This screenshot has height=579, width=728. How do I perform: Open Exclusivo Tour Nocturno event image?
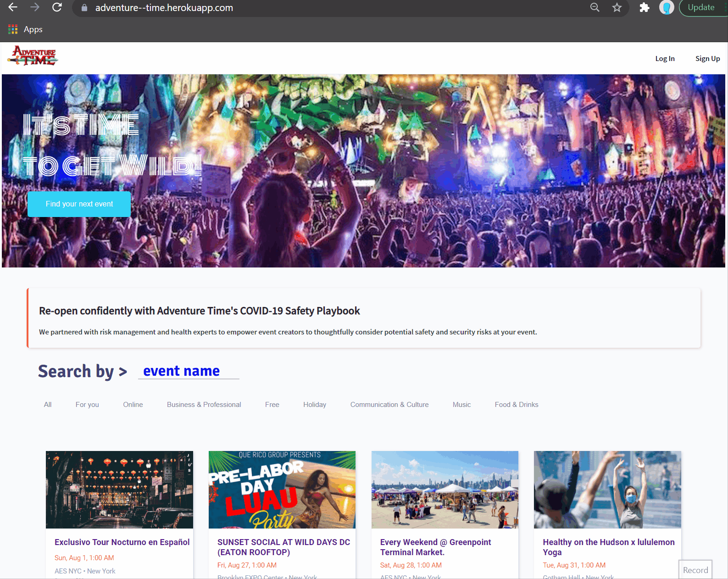[x=119, y=490]
